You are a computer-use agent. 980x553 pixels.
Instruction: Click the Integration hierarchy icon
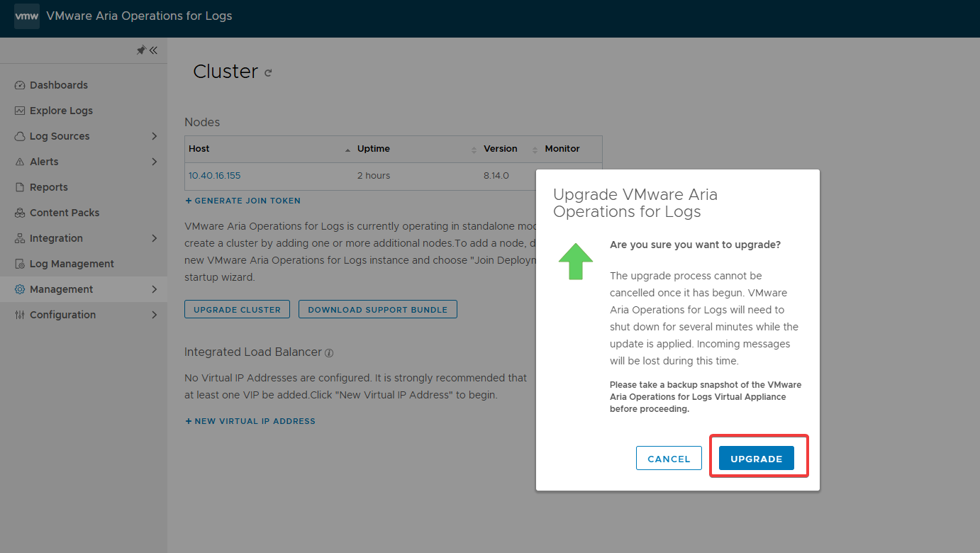click(x=20, y=238)
